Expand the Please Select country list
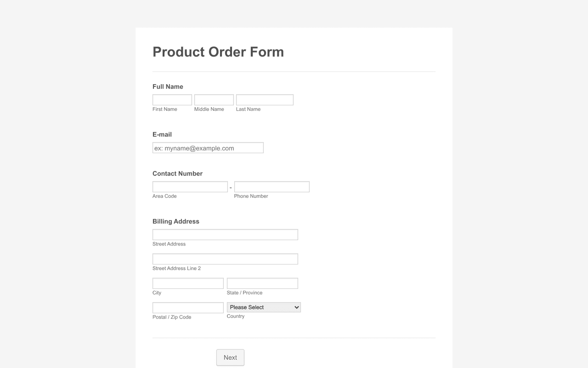This screenshot has height=368, width=588. coord(263,307)
